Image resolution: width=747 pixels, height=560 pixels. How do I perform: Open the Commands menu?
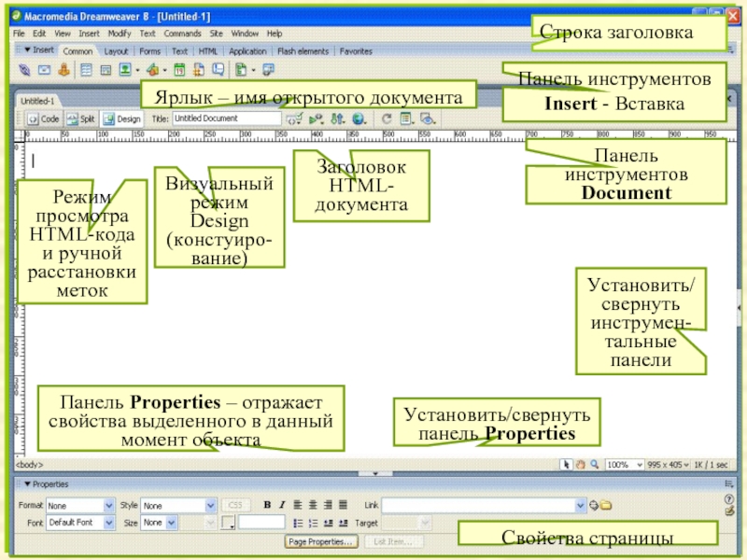click(x=182, y=34)
